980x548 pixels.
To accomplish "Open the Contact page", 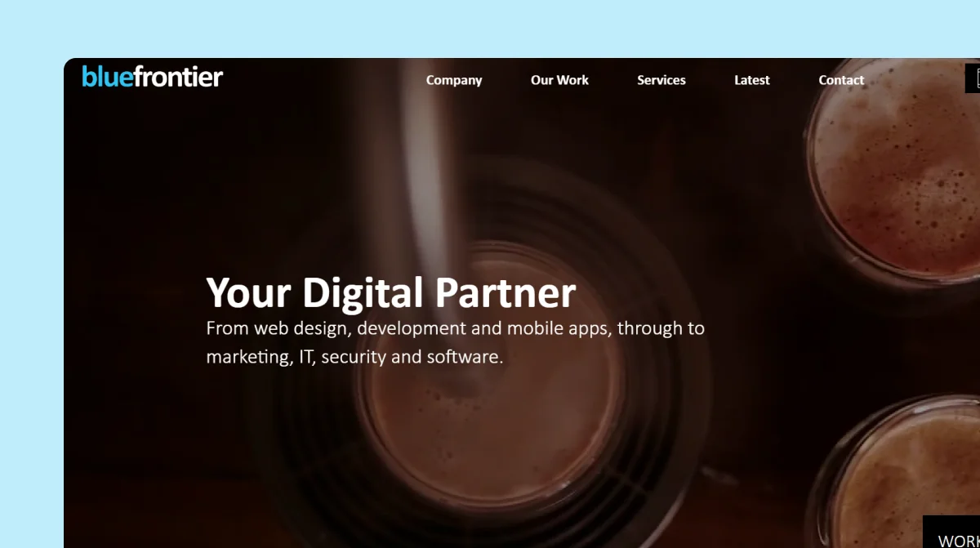I will 841,80.
